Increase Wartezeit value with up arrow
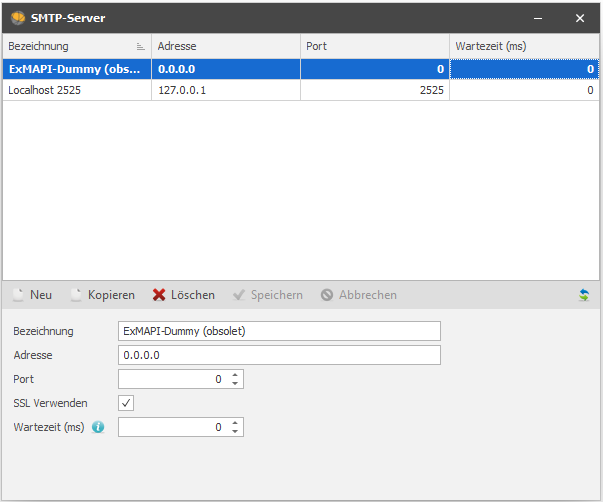 (235, 423)
